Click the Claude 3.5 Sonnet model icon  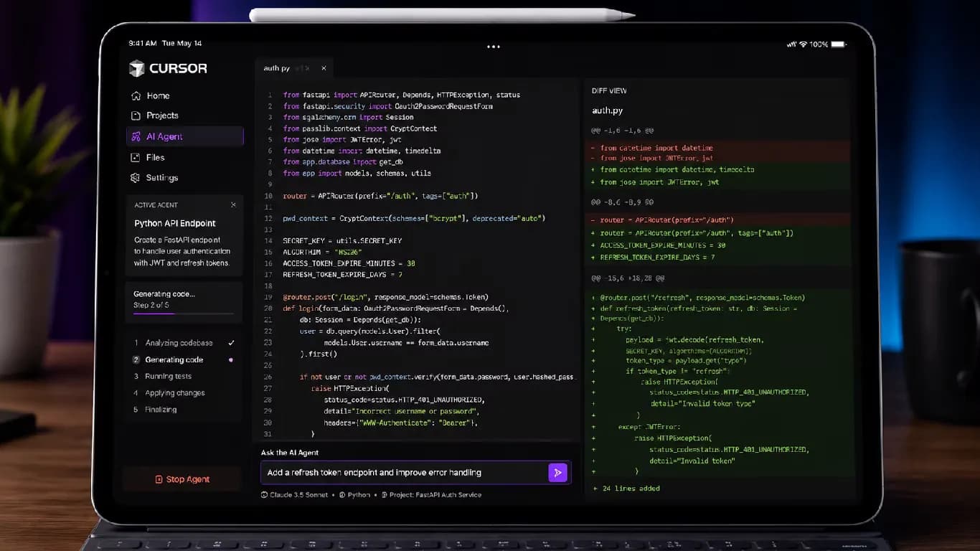click(x=265, y=494)
